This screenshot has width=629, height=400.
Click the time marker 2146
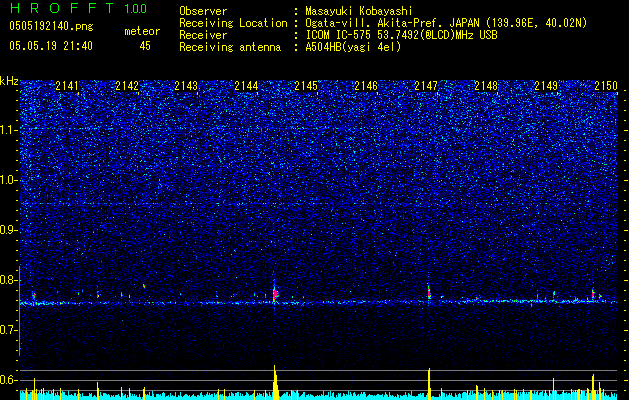(366, 85)
